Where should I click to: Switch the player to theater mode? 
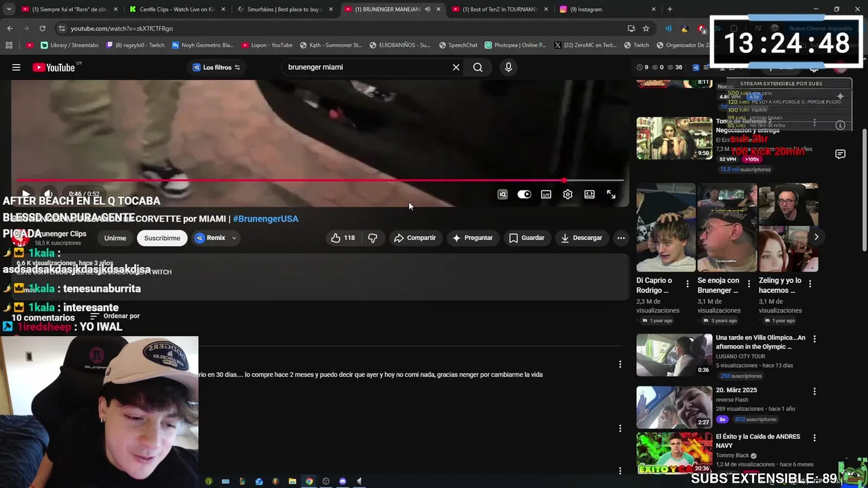tap(589, 195)
